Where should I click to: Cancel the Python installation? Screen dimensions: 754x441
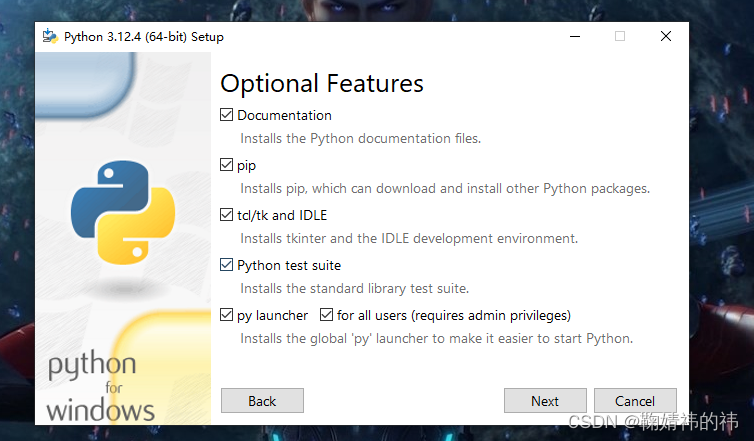pos(635,401)
